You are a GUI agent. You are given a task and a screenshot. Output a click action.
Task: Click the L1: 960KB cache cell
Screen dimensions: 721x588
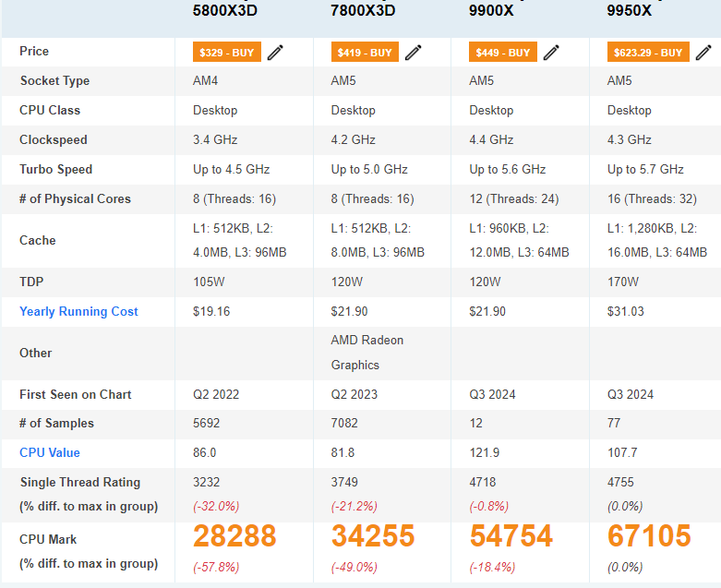pos(519,240)
